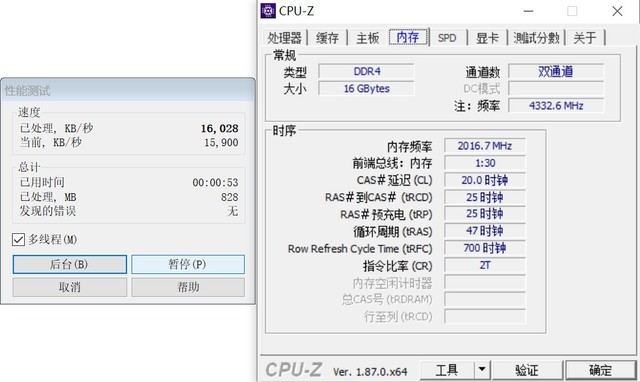Click the 1:30 FSB:DRAM ratio value
640x382 pixels.
[x=485, y=163]
